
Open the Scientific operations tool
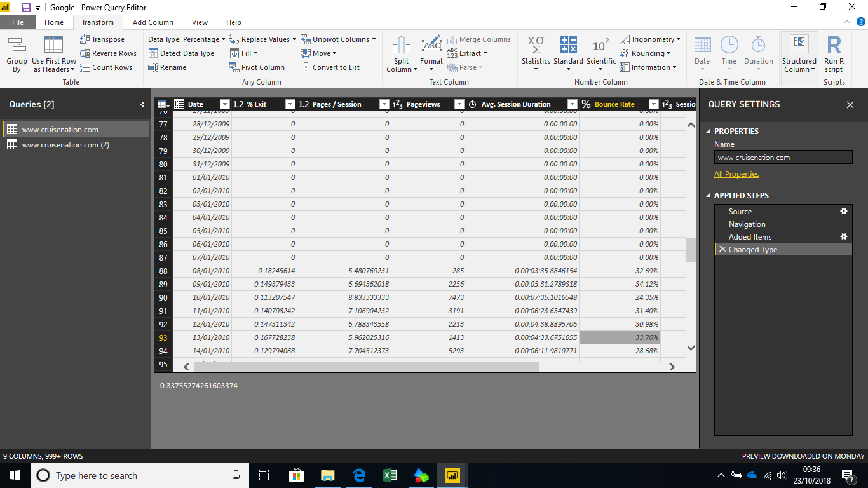[600, 54]
